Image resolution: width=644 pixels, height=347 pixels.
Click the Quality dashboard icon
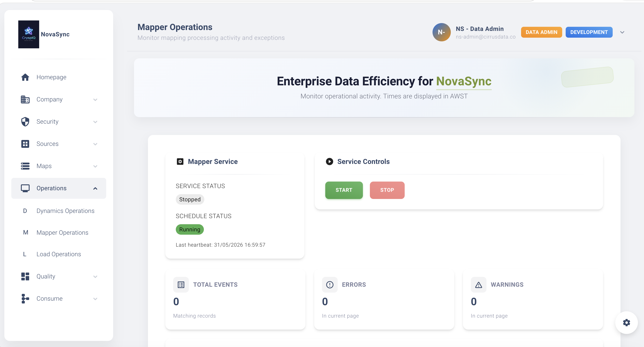(25, 276)
